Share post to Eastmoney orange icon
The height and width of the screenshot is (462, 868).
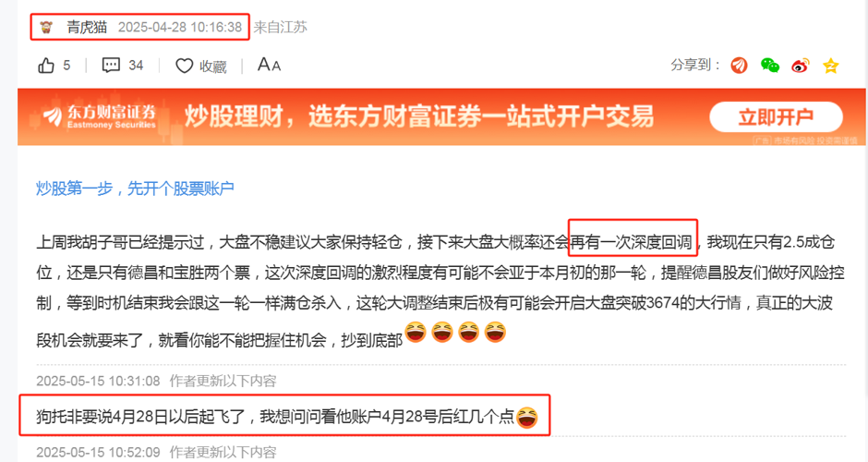coord(739,66)
